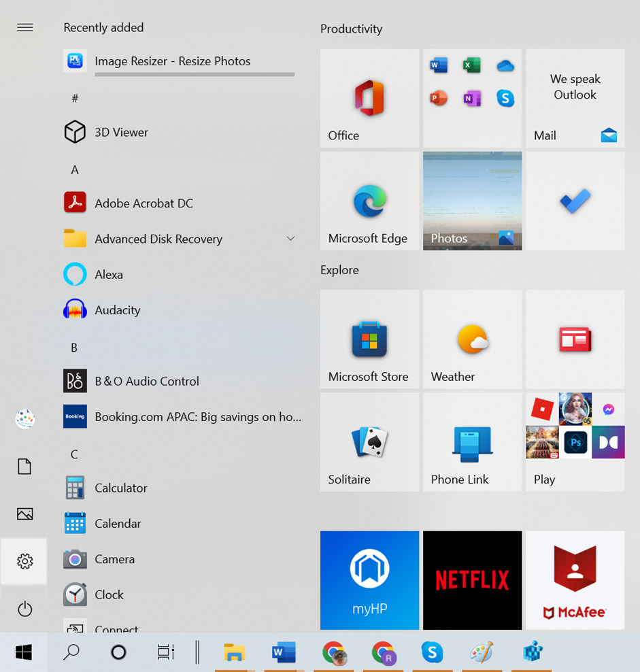Switch to Word on the taskbar
Screen dimensions: 640x672
point(284,652)
